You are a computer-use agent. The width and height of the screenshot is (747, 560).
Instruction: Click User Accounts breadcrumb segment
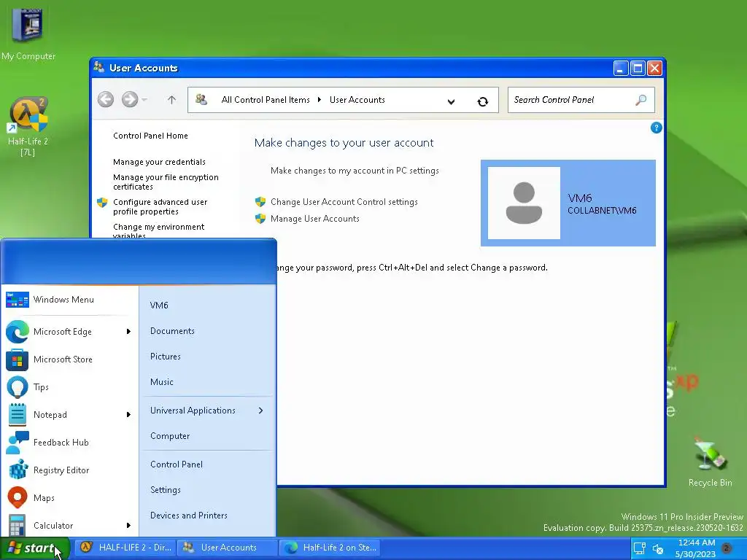[x=357, y=99]
